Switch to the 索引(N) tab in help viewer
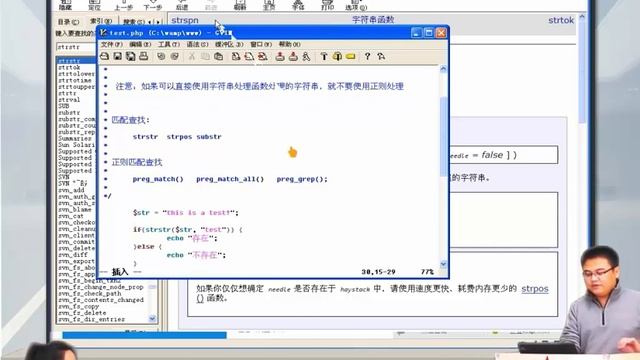Screen dimensions: 640x360 [101, 21]
